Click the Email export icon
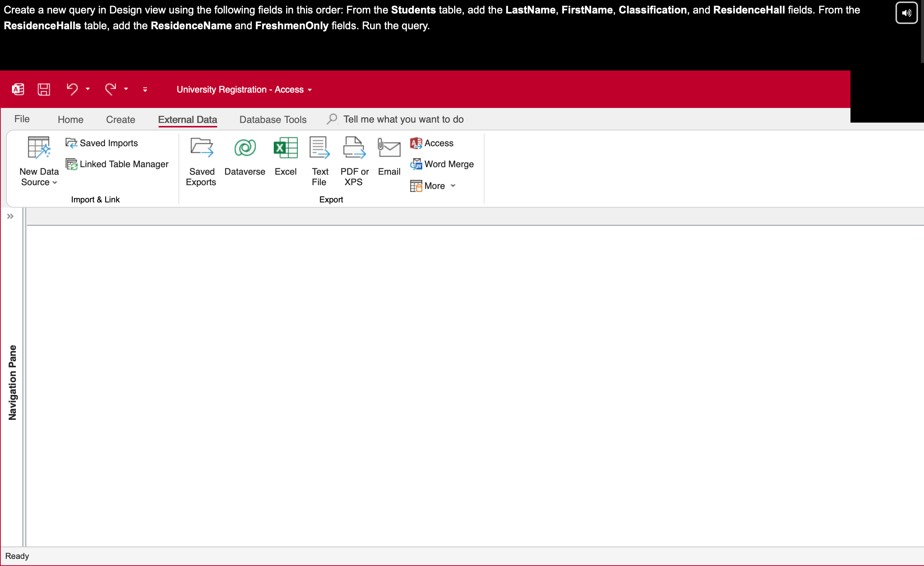The image size is (924, 566). tap(389, 156)
